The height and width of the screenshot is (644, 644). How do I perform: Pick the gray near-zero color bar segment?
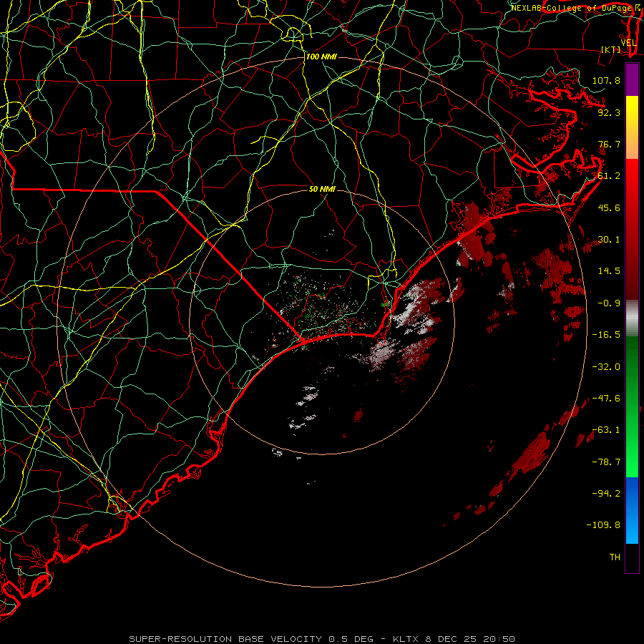pyautogui.click(x=632, y=318)
